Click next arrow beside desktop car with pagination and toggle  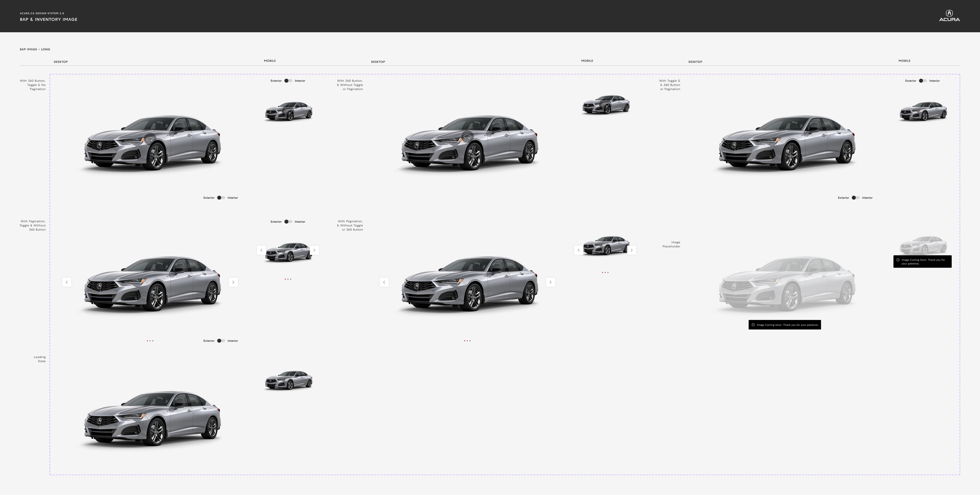pos(233,282)
